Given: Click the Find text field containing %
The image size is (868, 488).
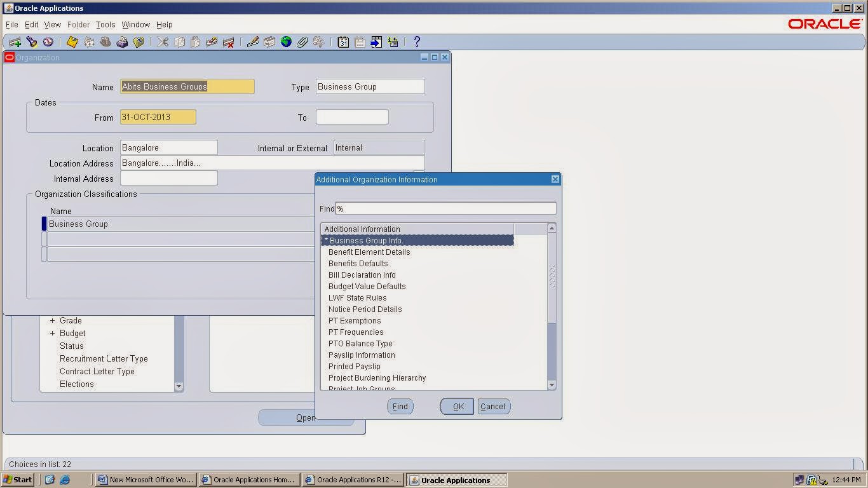Looking at the screenshot, I should click(x=446, y=208).
